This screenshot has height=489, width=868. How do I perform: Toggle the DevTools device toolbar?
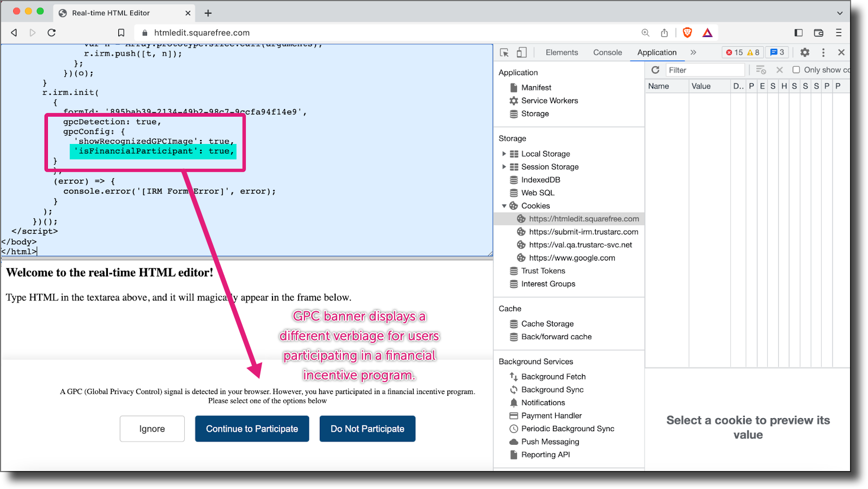tap(521, 52)
